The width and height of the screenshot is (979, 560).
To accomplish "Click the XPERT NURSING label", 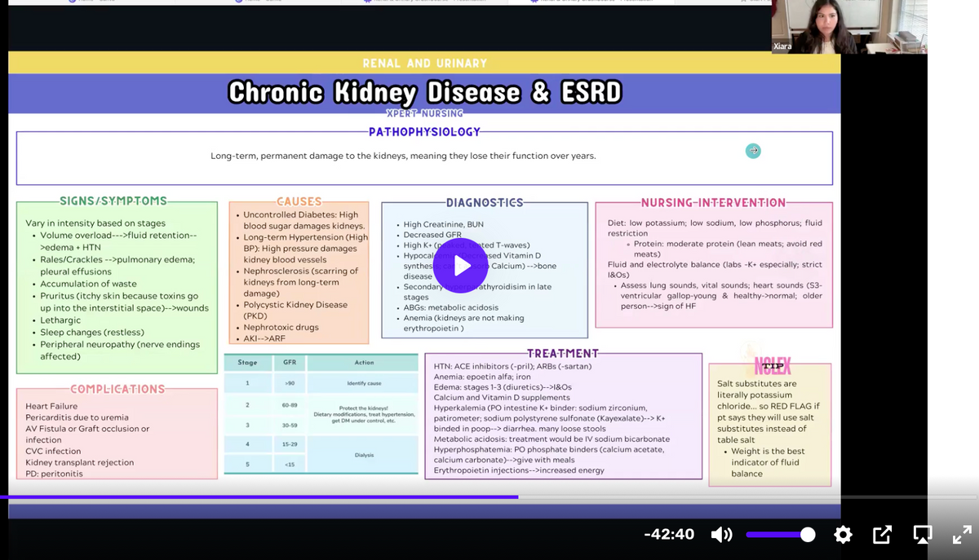I will [425, 113].
